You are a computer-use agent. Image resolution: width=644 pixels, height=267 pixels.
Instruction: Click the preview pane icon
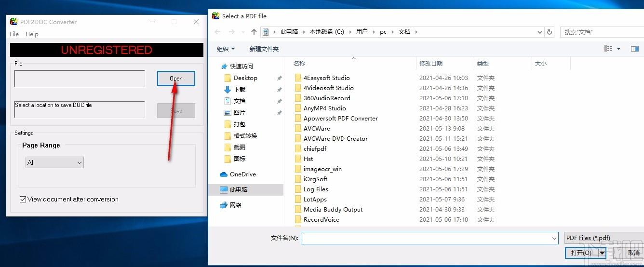634,49
